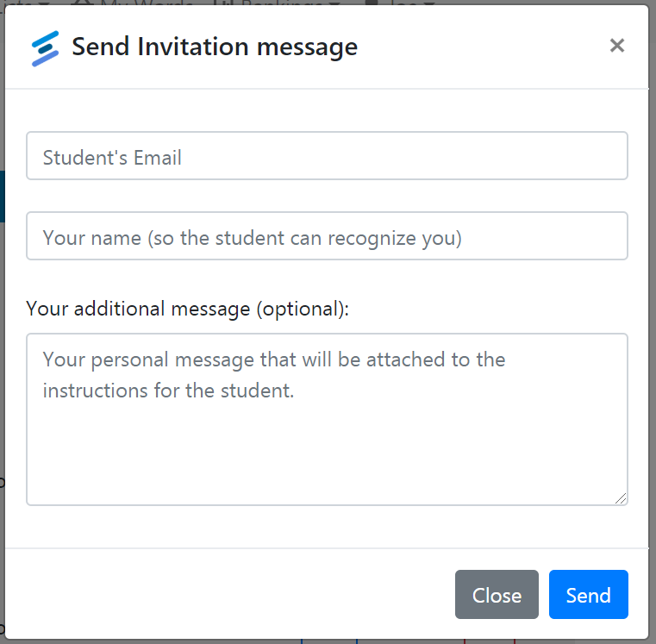Click the Your additional message (optional) label
The height and width of the screenshot is (644, 656).
click(187, 309)
